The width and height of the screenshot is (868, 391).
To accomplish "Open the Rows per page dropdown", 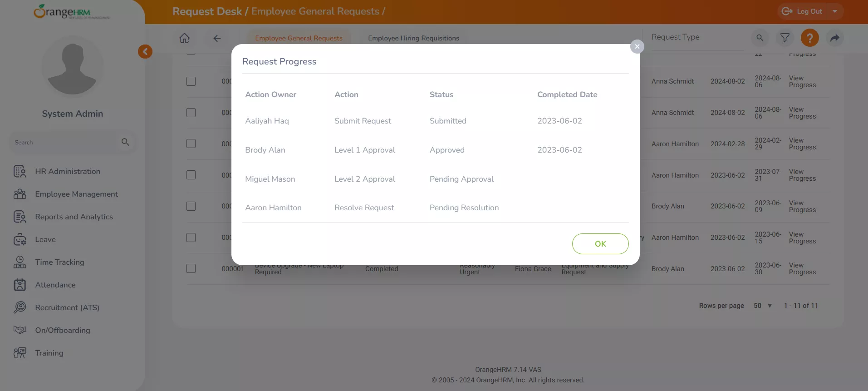I will 763,306.
